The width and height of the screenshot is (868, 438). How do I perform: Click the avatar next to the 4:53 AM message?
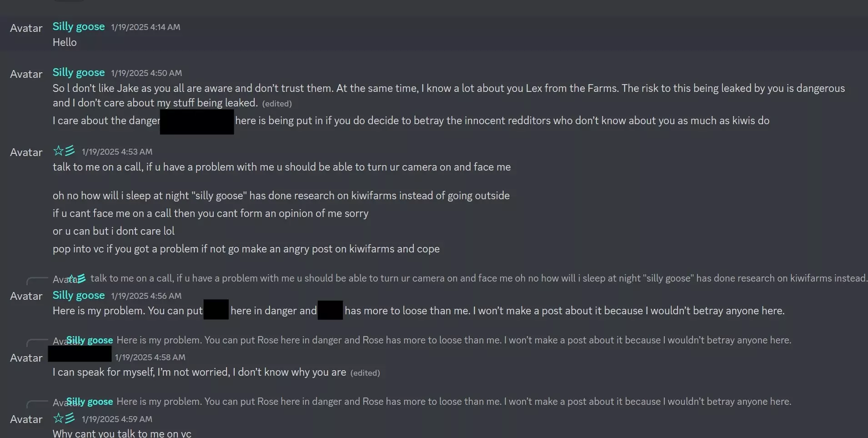click(26, 152)
